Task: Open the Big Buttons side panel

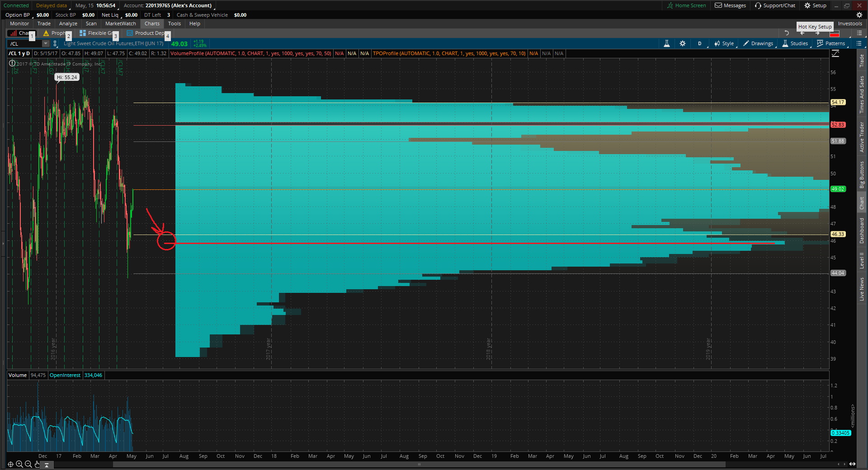Action: pos(862,174)
